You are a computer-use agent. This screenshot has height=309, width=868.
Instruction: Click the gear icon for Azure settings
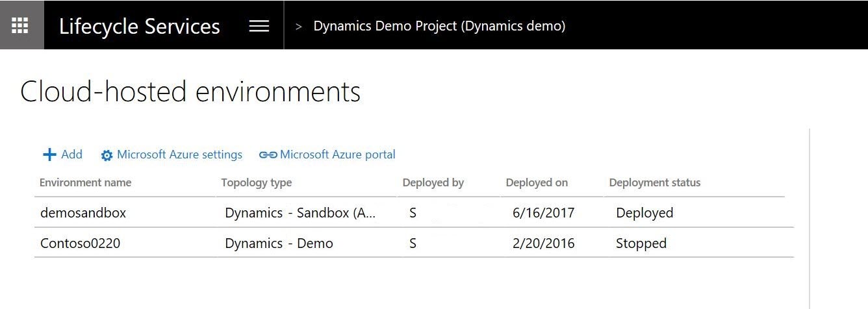click(107, 155)
